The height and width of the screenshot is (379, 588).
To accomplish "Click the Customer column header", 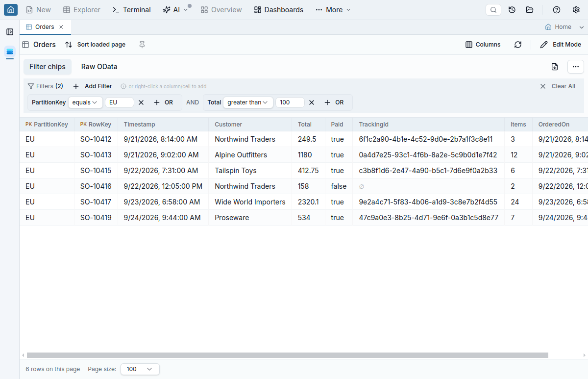I will [250, 125].
